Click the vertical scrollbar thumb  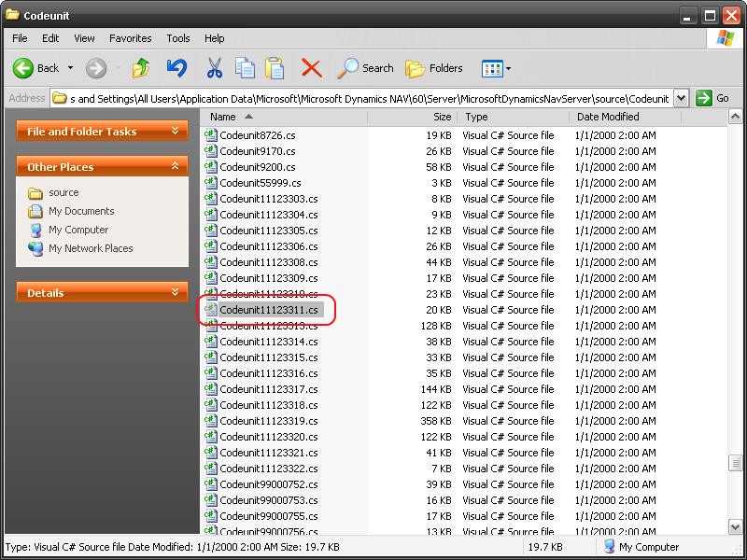(x=735, y=463)
